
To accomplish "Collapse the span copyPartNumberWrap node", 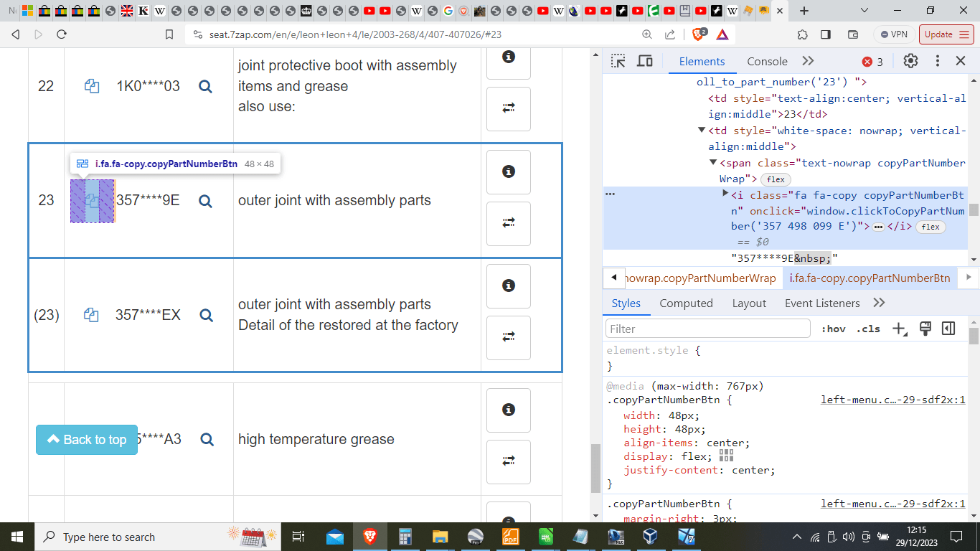I will tap(714, 163).
